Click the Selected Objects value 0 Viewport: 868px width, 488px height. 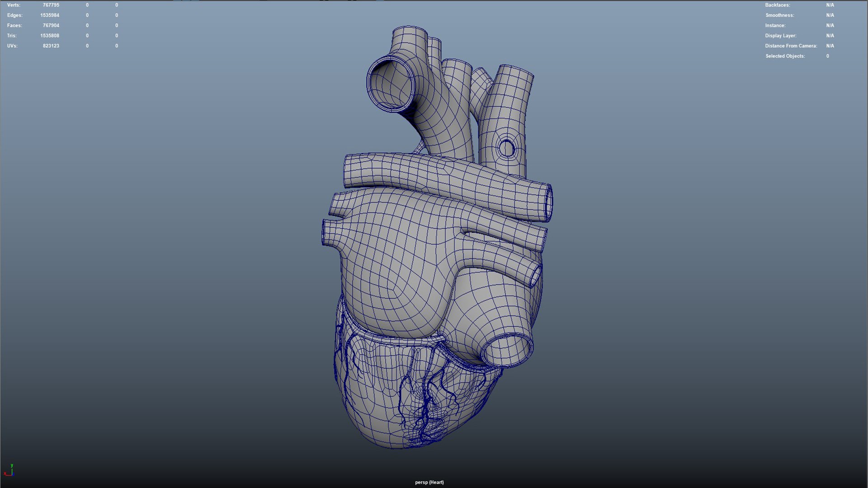pos(828,56)
